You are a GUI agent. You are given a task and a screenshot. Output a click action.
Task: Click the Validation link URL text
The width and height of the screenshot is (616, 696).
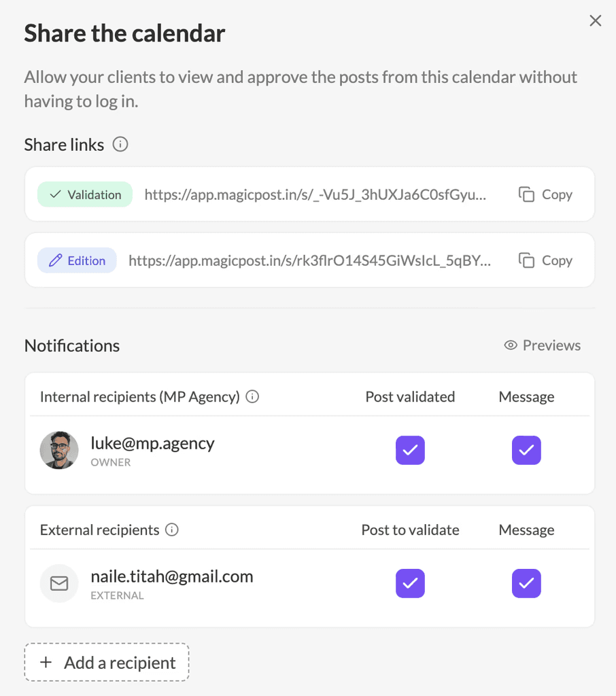tap(315, 194)
